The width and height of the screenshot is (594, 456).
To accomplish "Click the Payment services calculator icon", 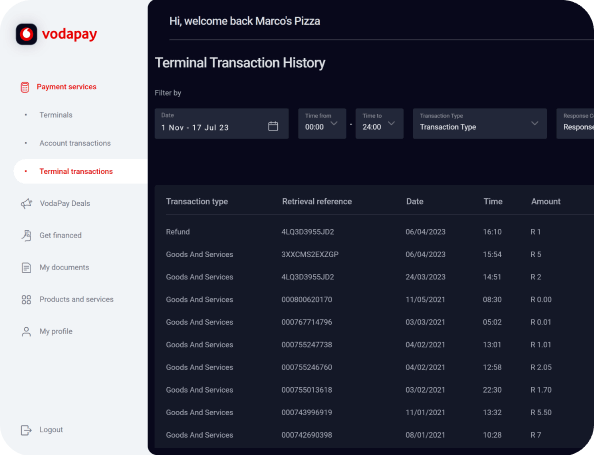I will pos(25,87).
